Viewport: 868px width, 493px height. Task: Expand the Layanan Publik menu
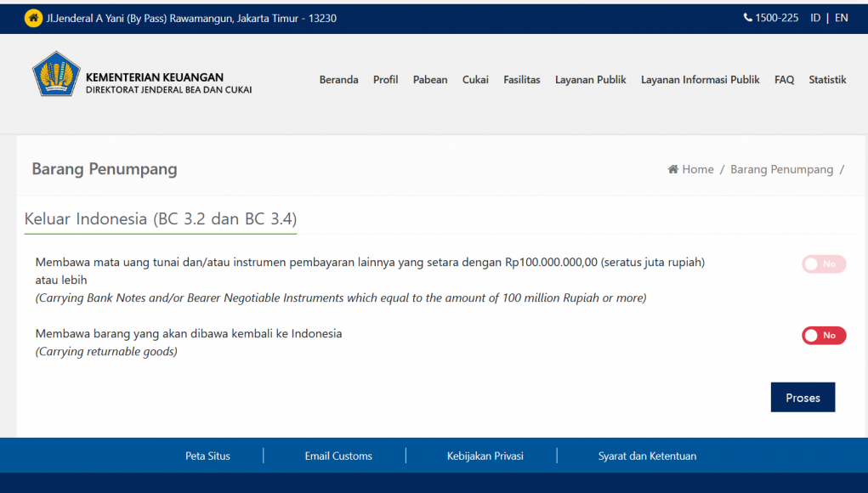(590, 80)
